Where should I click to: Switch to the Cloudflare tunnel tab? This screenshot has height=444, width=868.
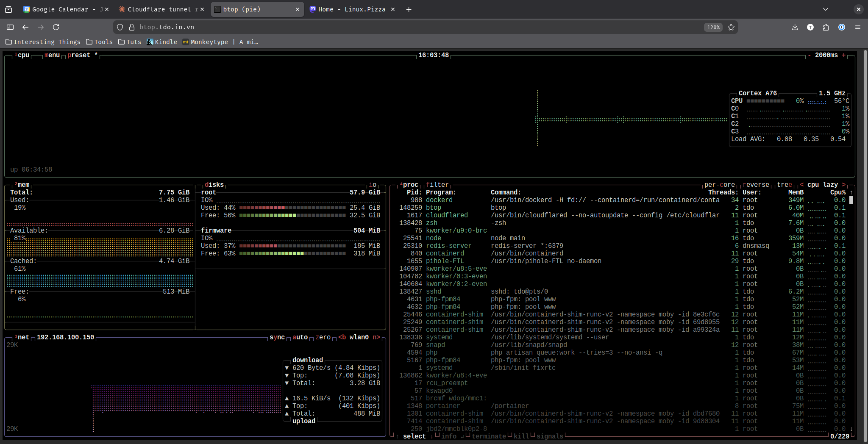click(x=159, y=9)
